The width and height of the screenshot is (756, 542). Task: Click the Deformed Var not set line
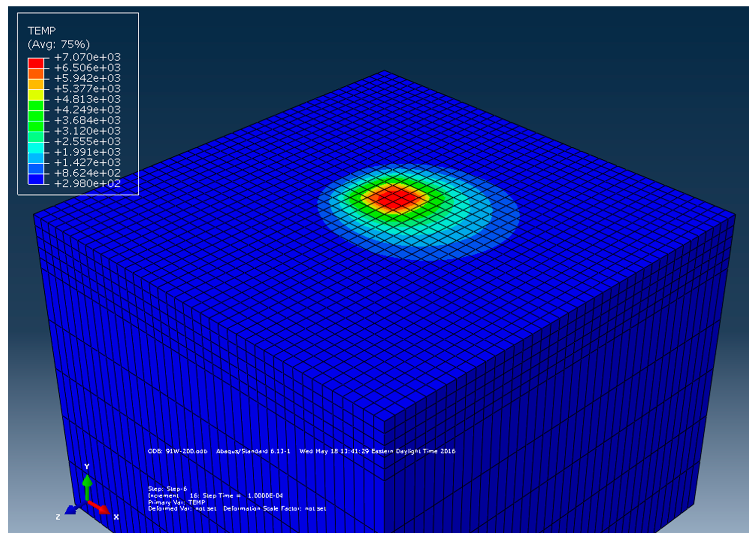pos(237,508)
